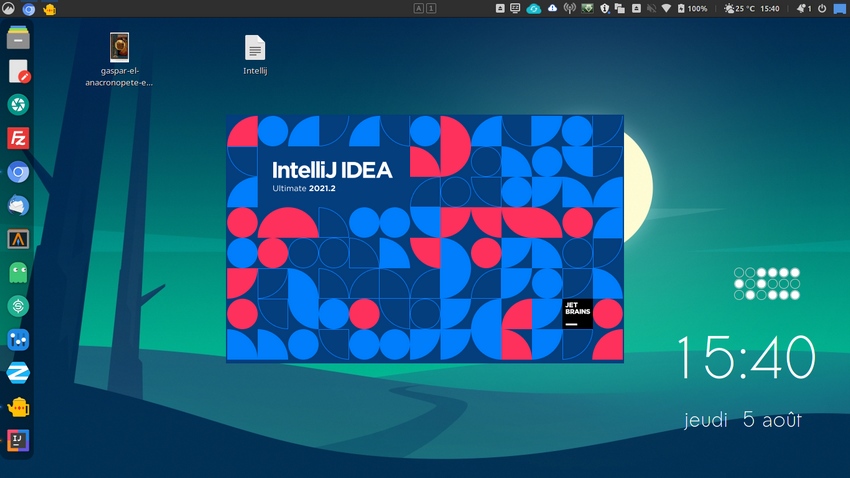Open the Chromium browser in the dock

click(x=18, y=172)
